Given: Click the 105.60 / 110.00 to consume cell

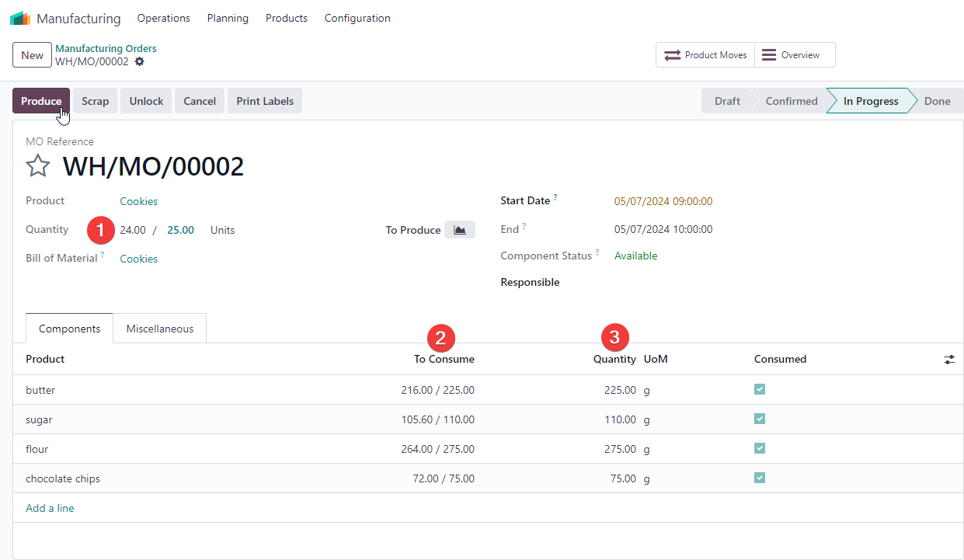Looking at the screenshot, I should (437, 419).
